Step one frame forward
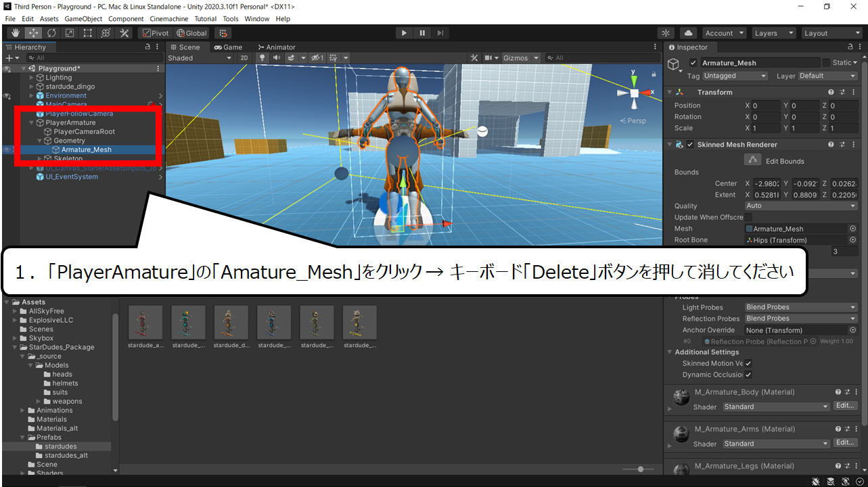Screen dimensions: 868x487 (440, 33)
